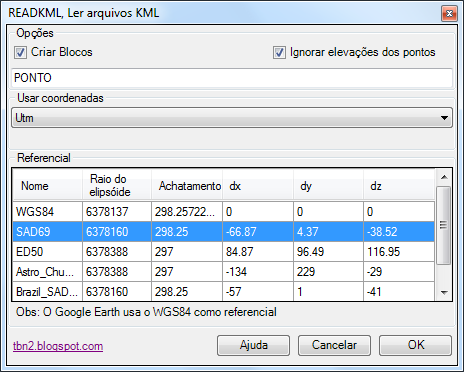
Task: Open the tbn2.blogspot.com link
Action: coord(58,346)
